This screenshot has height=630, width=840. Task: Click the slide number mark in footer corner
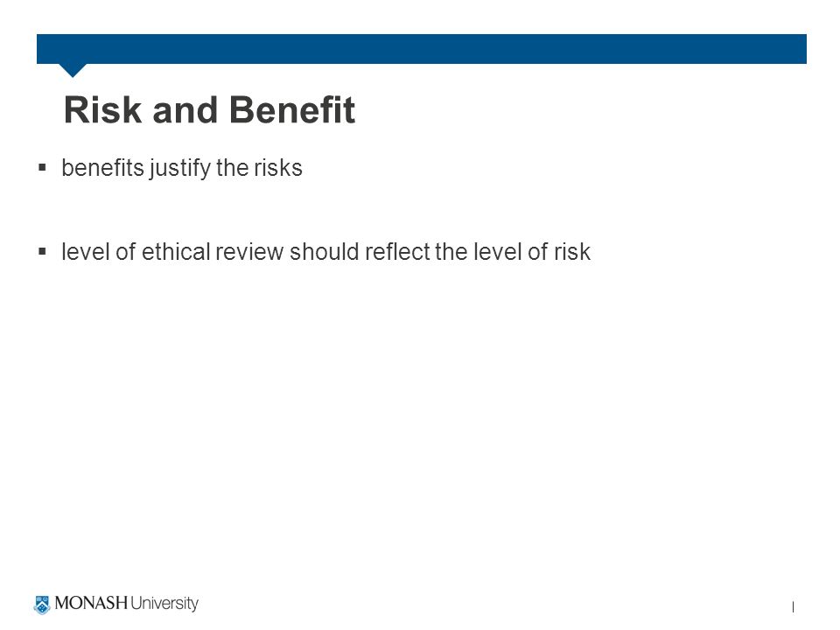coord(793,607)
